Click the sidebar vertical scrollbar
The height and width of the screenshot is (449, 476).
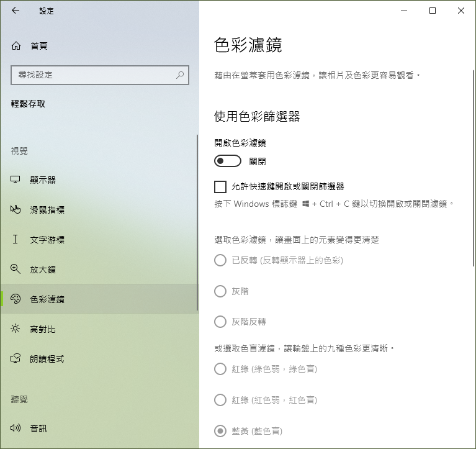(x=197, y=223)
